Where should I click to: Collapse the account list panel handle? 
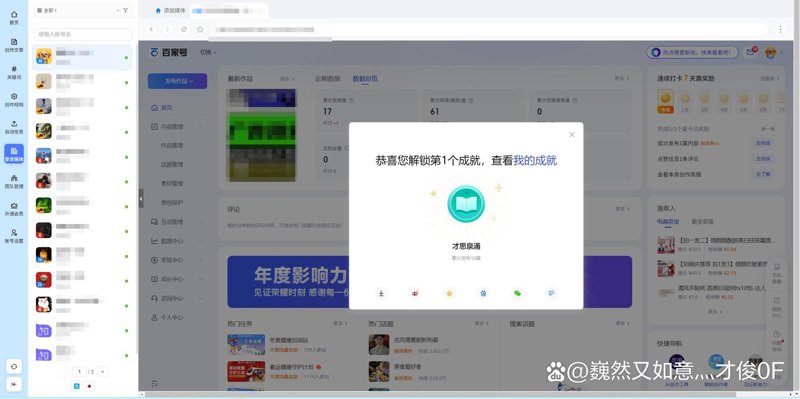click(x=141, y=198)
